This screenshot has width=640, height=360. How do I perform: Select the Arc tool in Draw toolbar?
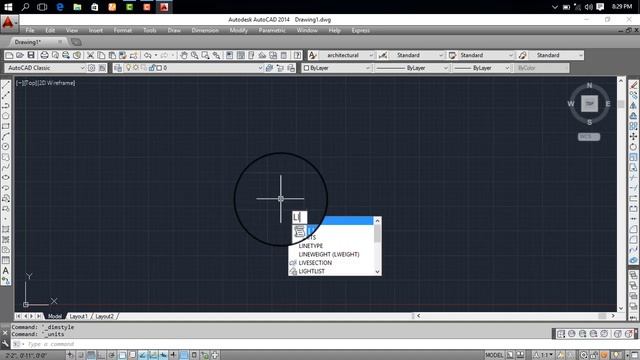click(x=6, y=136)
